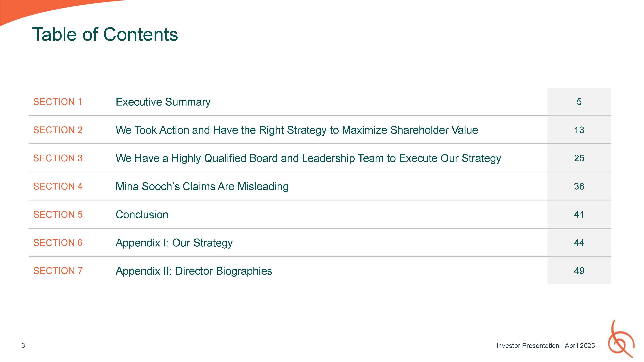Click the Conclusion section title
The image size is (644, 362).
pyautogui.click(x=142, y=215)
